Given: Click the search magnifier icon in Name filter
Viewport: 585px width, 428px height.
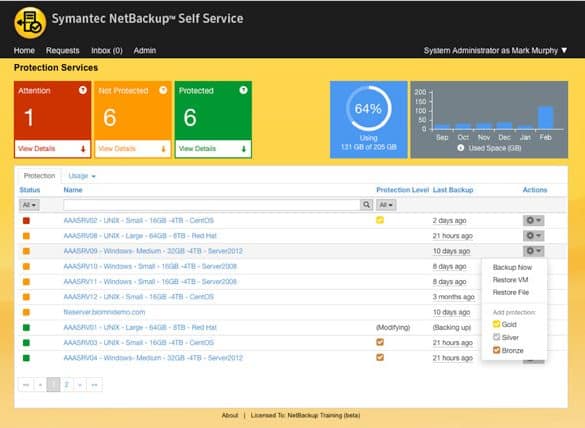Looking at the screenshot, I should click(x=366, y=204).
